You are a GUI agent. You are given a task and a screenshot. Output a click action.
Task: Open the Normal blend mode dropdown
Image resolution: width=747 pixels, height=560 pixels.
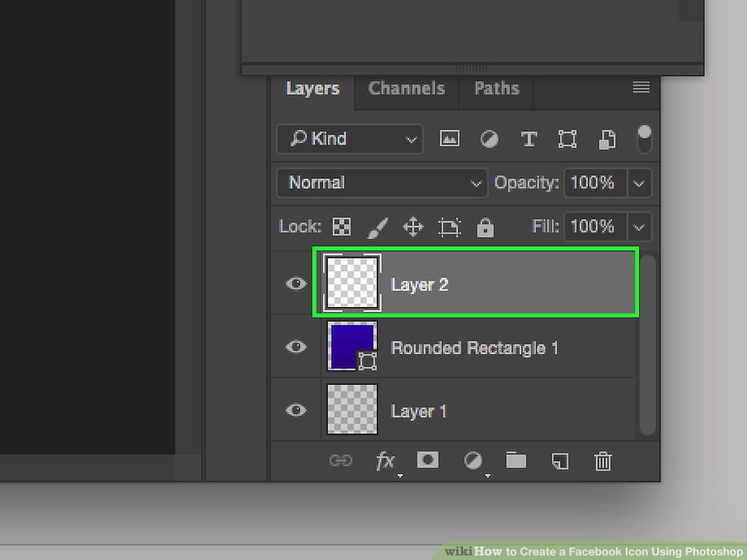tap(383, 183)
